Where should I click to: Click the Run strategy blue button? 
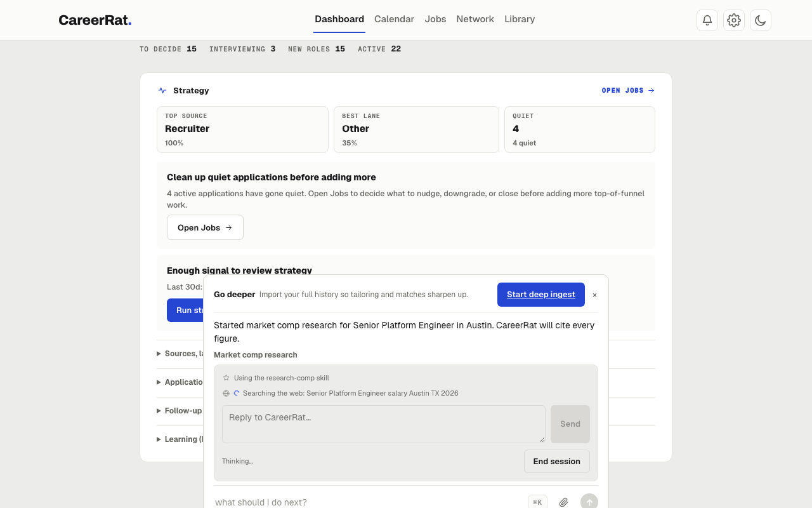coord(185,310)
